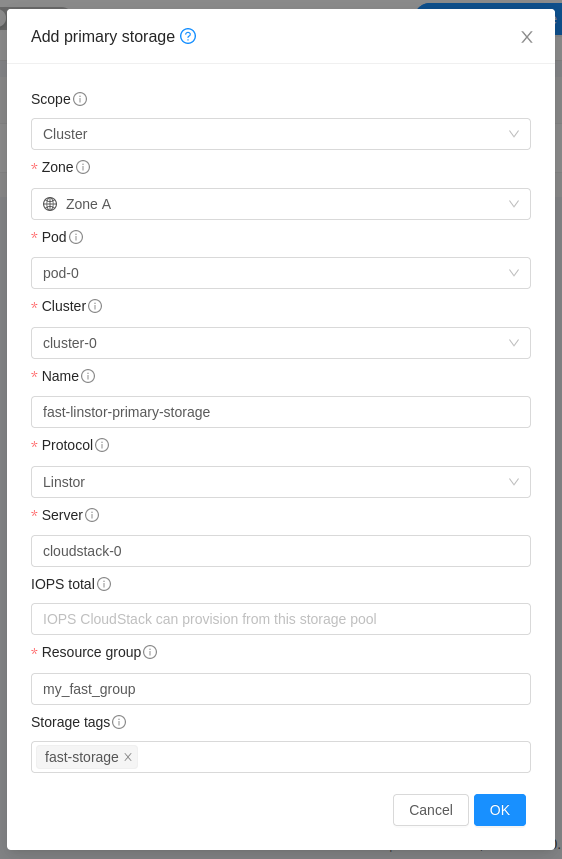Remove the fast-storage tag
Viewport: 562px width, 859px height.
point(128,757)
